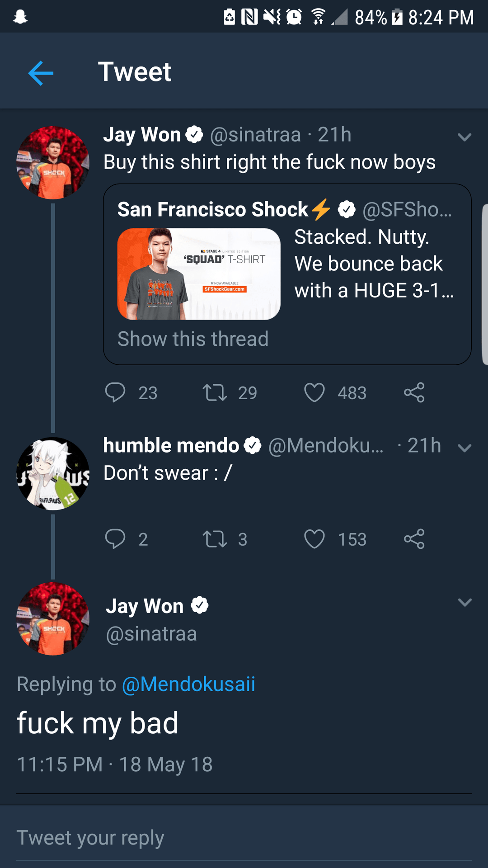
Task: Expand options chevron on humble mendo tweet
Action: (x=465, y=448)
